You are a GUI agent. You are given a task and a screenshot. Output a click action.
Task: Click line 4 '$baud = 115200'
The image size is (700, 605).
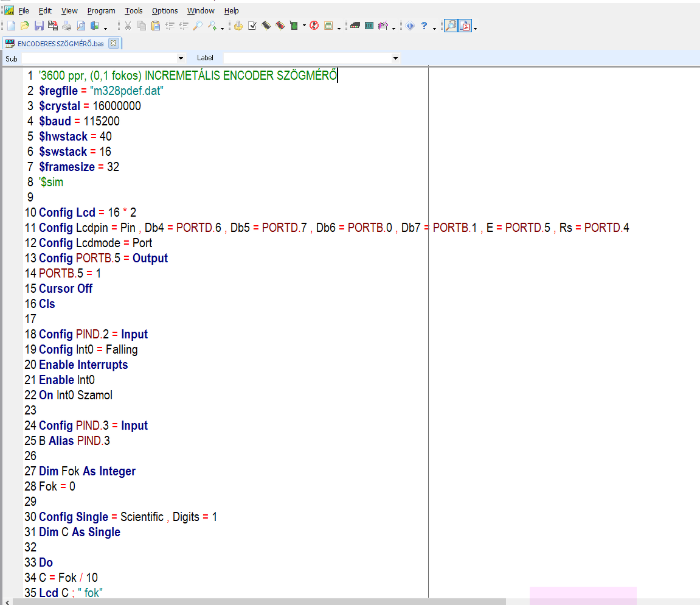(x=79, y=121)
